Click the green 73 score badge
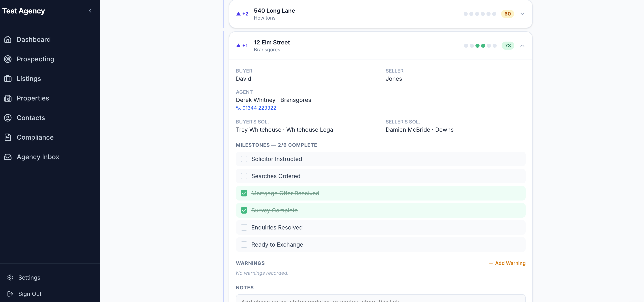644x302 pixels. coord(507,46)
